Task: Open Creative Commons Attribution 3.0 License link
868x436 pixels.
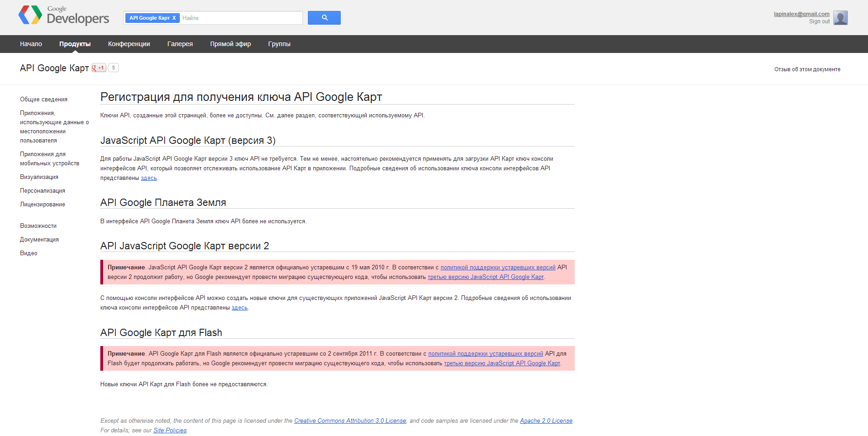Action: pos(350,421)
